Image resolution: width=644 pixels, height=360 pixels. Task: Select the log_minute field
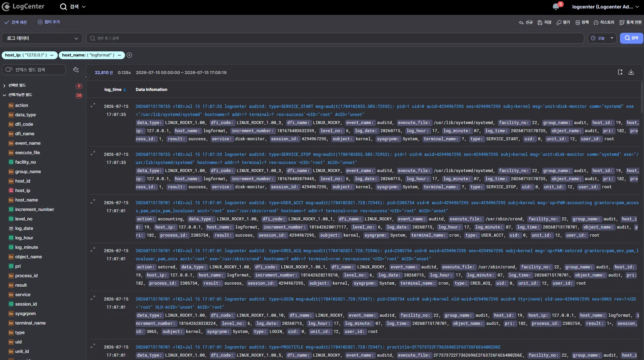click(x=26, y=247)
